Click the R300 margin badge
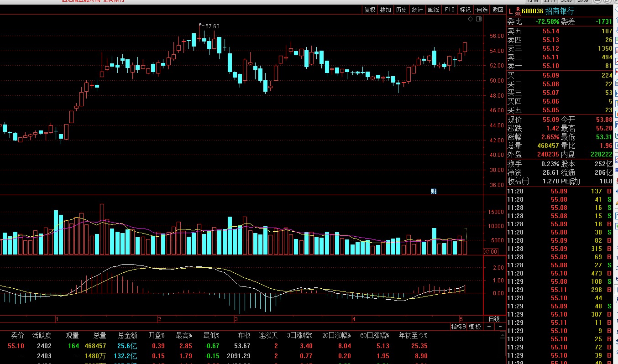 [x=518, y=11]
